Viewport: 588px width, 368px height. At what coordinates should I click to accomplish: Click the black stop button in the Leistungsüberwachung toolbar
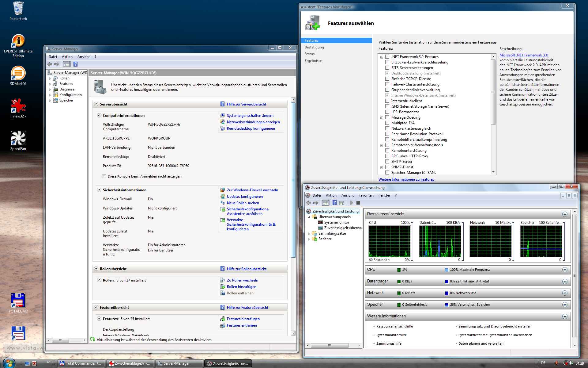358,203
